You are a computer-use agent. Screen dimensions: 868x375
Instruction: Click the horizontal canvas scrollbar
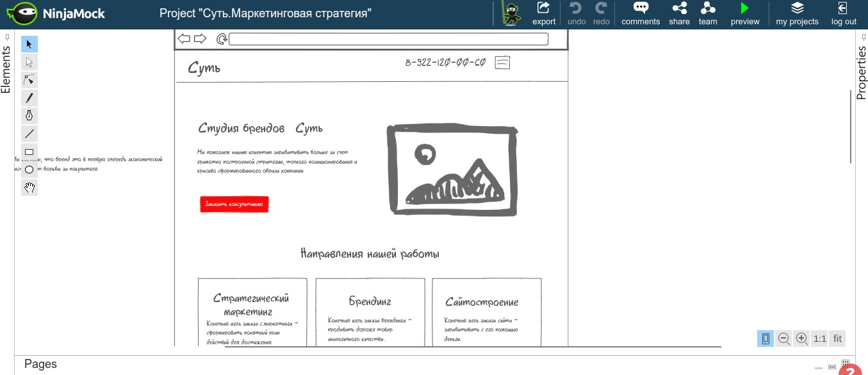pyautogui.click(x=473, y=347)
